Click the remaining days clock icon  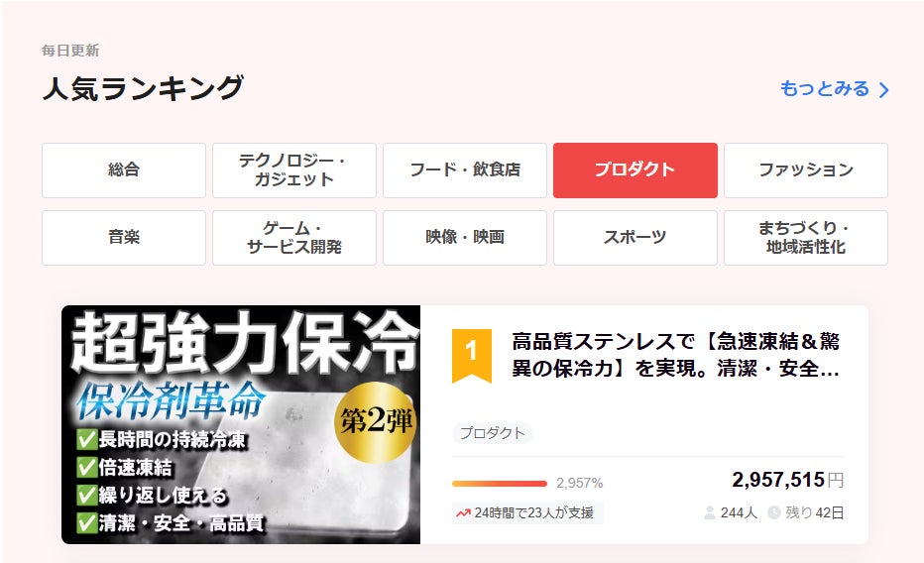point(773,512)
